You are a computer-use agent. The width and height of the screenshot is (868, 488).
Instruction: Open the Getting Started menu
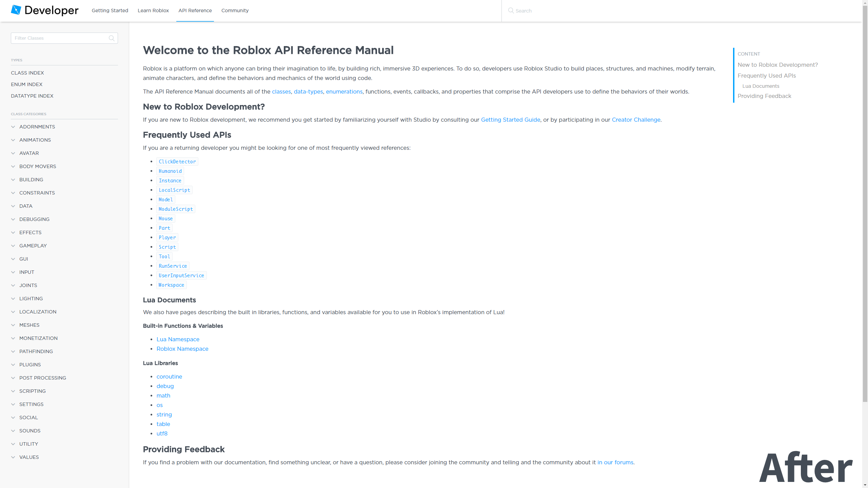pos(110,11)
